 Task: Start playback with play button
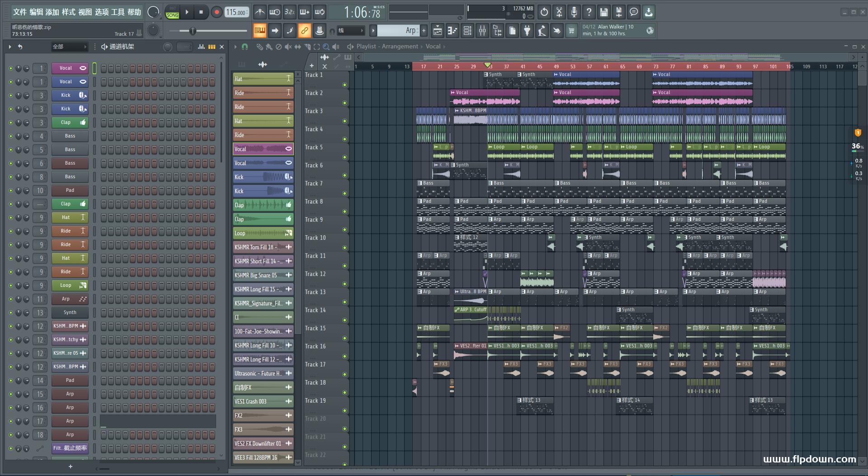[x=187, y=12]
